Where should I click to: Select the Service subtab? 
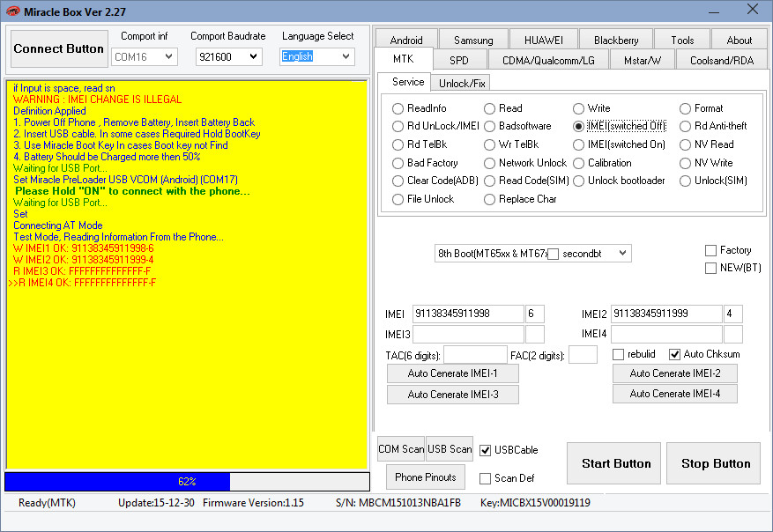[x=408, y=82]
